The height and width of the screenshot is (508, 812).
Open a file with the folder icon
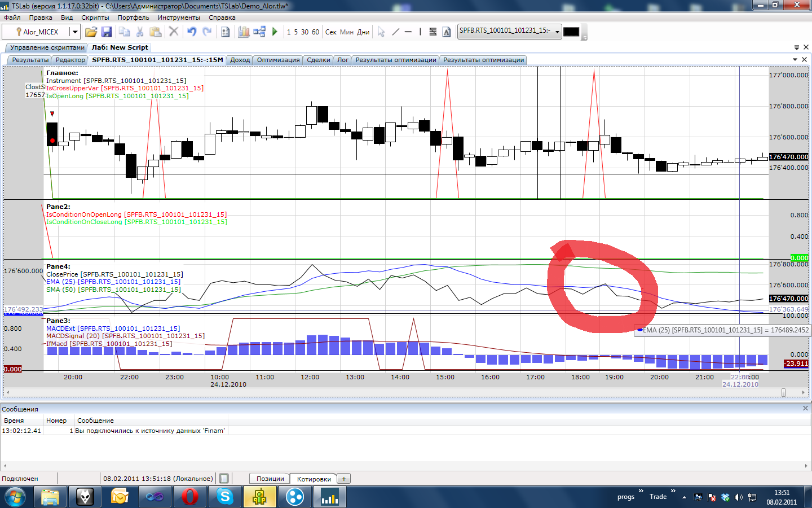pyautogui.click(x=91, y=32)
